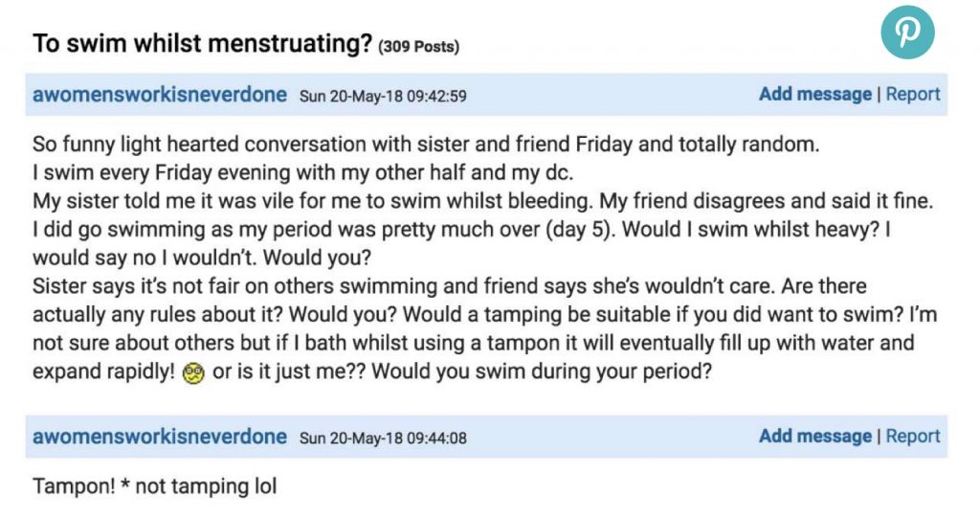Click the line starting 'Sister says it's not fair'
The width and height of the screenshot is (980, 516).
pyautogui.click(x=450, y=286)
